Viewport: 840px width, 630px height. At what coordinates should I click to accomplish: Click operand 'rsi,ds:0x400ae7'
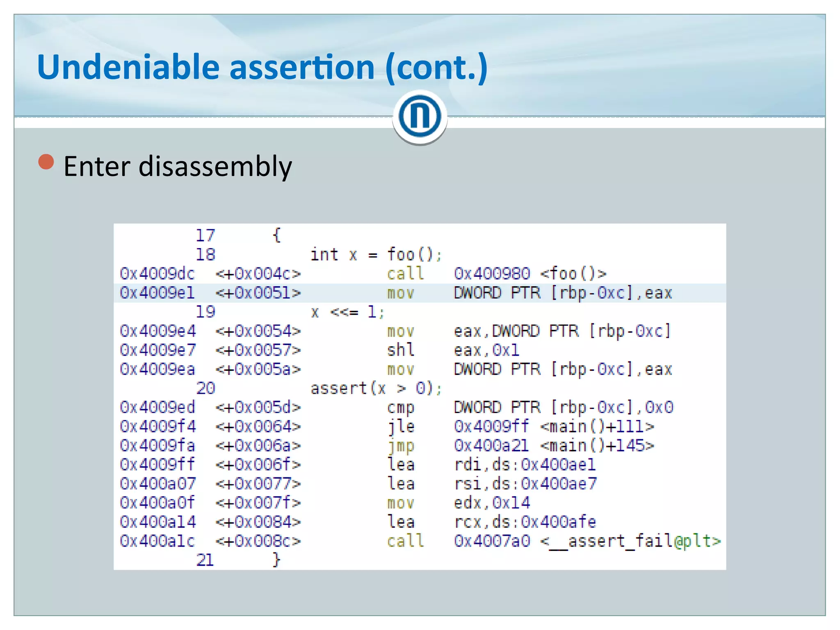[x=525, y=484]
